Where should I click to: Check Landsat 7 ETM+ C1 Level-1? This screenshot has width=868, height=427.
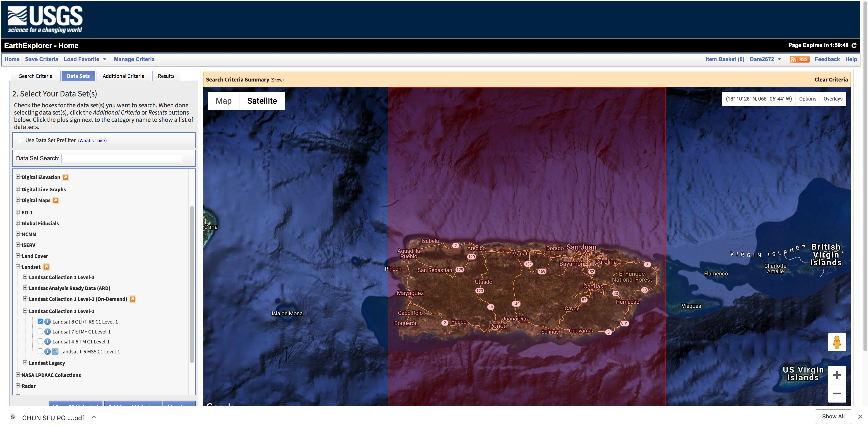coord(40,331)
